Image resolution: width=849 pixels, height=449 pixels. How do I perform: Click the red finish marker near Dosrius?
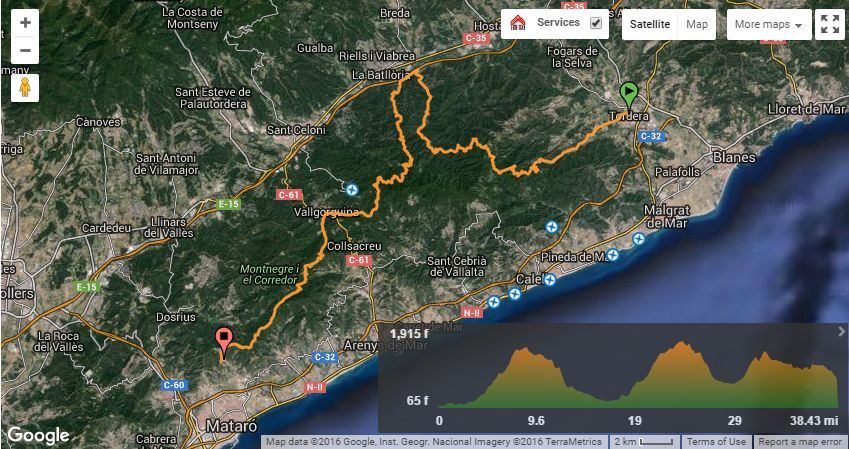point(224,341)
